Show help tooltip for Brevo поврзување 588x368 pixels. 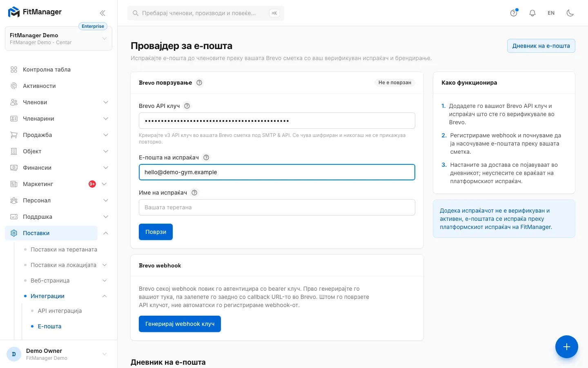(x=199, y=83)
